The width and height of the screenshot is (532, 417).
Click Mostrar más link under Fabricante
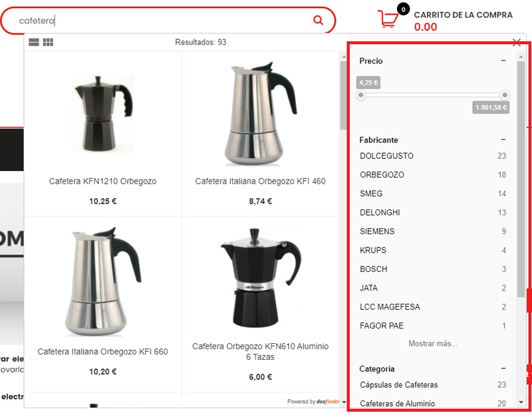coord(433,343)
